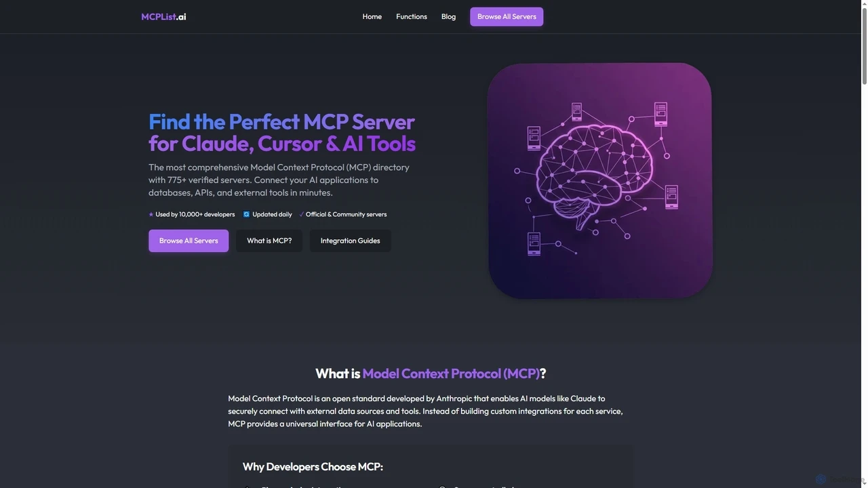Click the hero Browse All Servers button
The width and height of the screenshot is (868, 488).
(x=189, y=241)
